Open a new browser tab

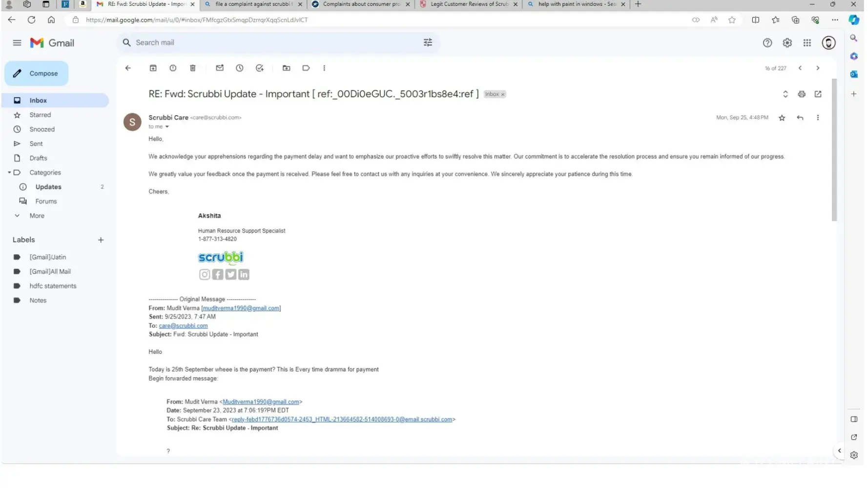click(638, 4)
